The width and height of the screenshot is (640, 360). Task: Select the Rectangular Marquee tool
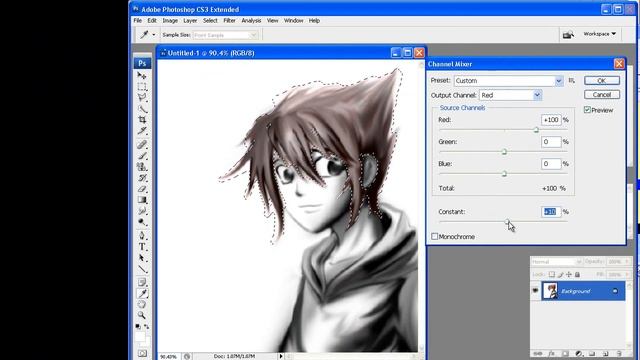[142, 87]
